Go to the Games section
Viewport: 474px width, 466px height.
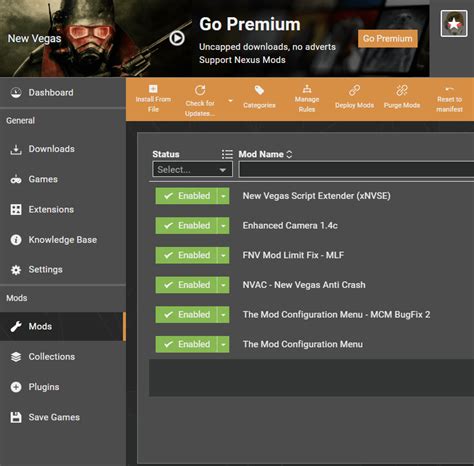63,179
